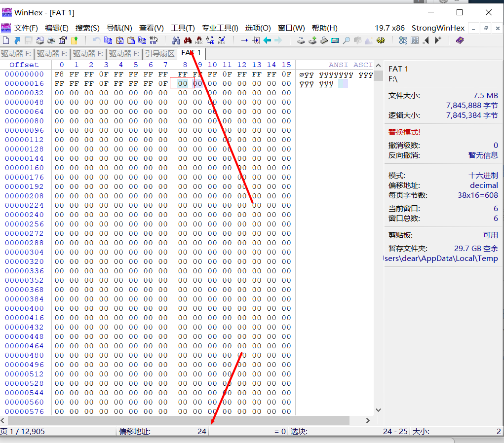Switch to the FAT 1 tab
Viewport: 504px width, 443px height.
pyautogui.click(x=191, y=53)
